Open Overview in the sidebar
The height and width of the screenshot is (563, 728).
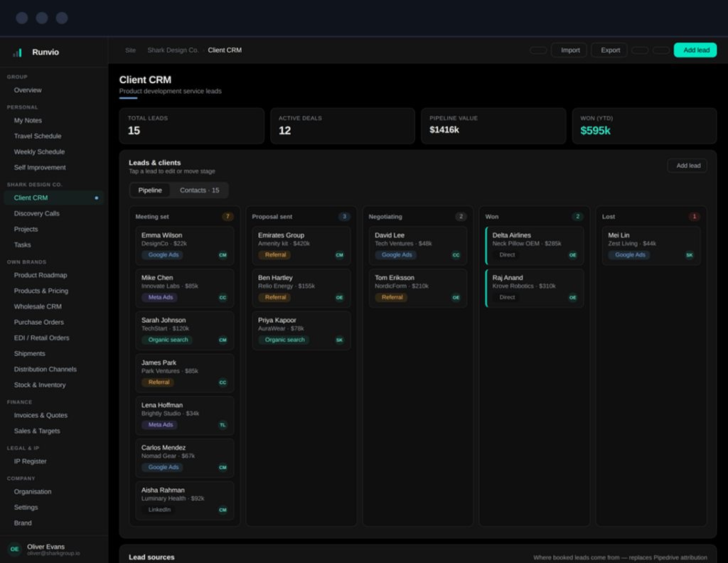tap(54, 90)
